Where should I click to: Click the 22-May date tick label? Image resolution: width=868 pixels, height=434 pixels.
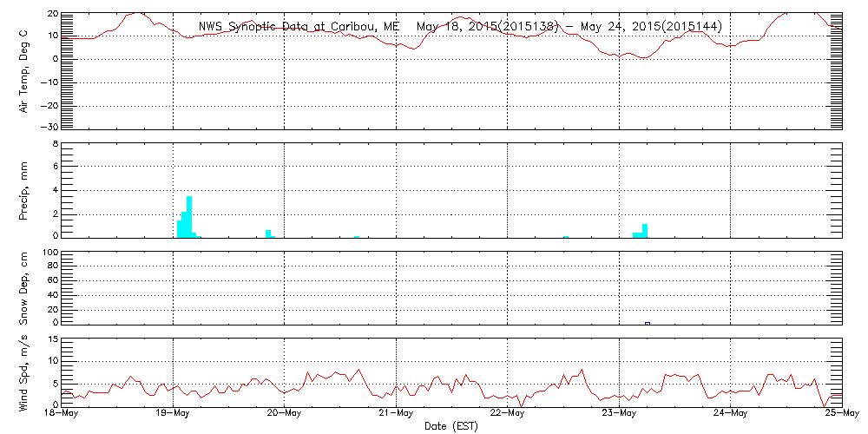pyautogui.click(x=507, y=414)
